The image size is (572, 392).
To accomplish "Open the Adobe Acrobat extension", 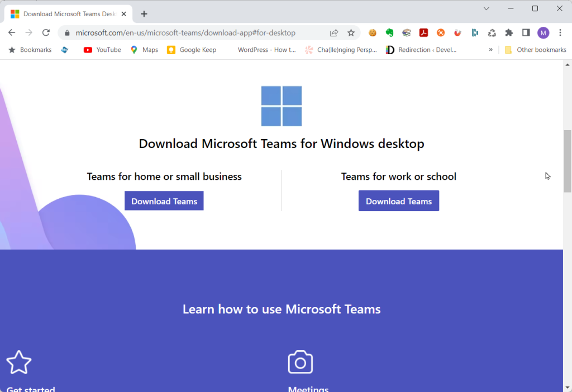I will 423,33.
